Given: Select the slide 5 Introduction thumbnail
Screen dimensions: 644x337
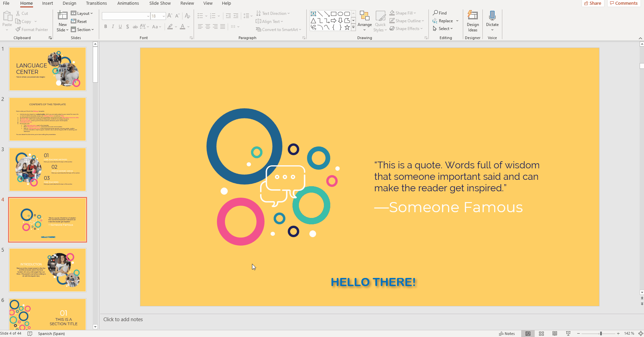Looking at the screenshot, I should (48, 270).
